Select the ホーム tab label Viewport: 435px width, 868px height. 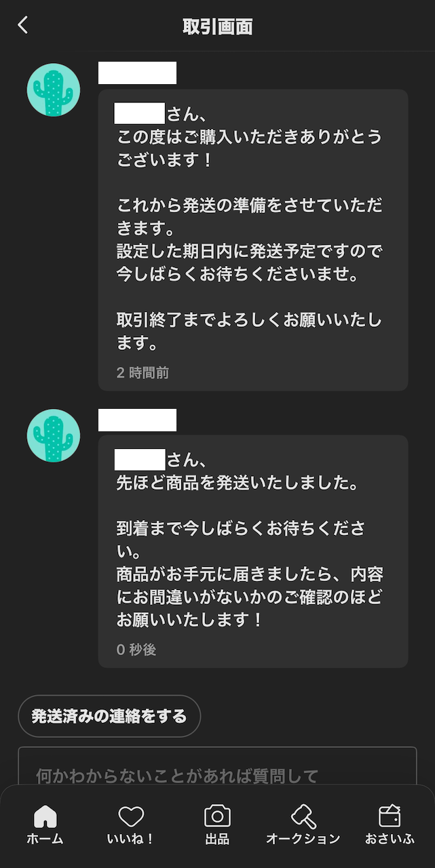point(45,839)
